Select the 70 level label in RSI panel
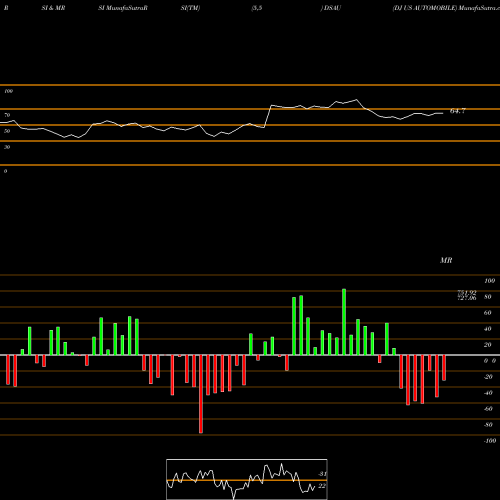Viewport: 500px width, 500px height. click(x=7, y=115)
